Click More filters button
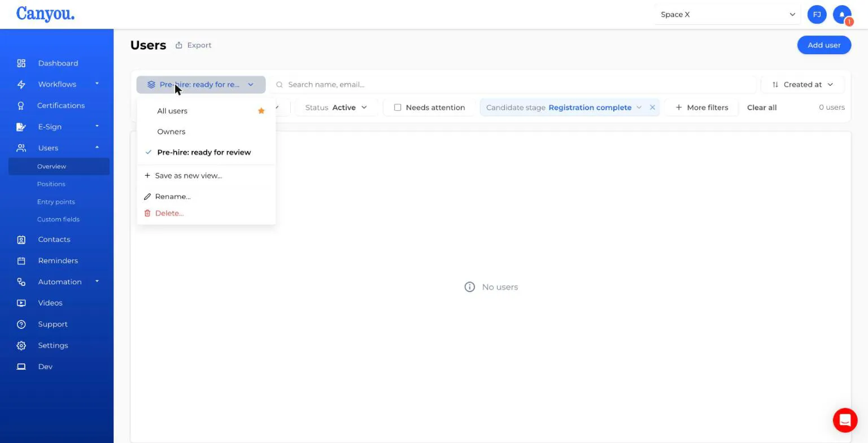Image resolution: width=868 pixels, height=443 pixels. pos(702,107)
